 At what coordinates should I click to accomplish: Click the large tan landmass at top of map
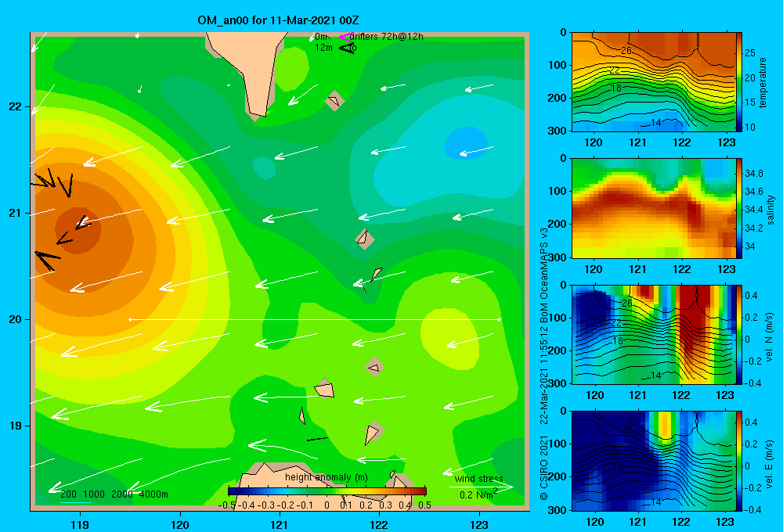(251, 70)
